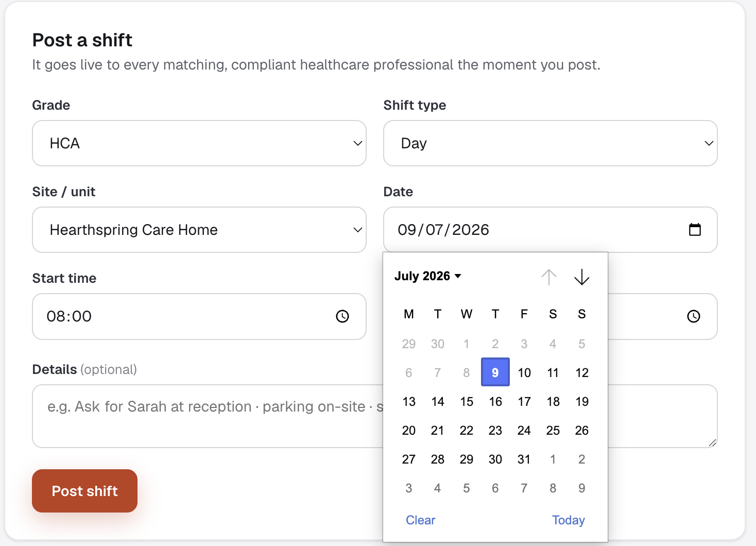Select 17 July in the calendar

pyautogui.click(x=524, y=401)
